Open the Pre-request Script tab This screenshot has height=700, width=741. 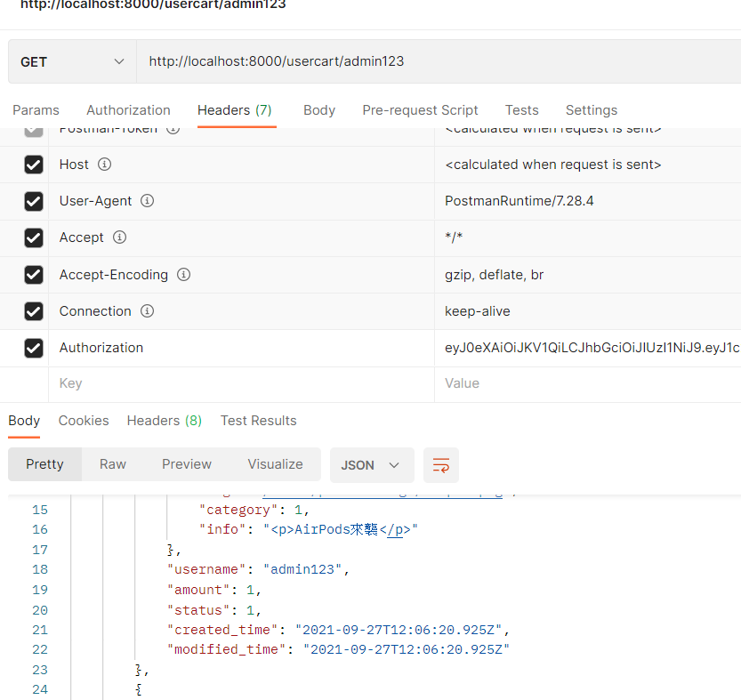420,110
